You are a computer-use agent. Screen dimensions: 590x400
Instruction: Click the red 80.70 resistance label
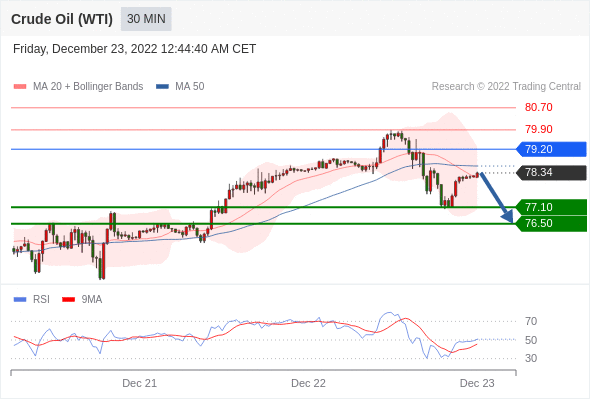(x=539, y=108)
